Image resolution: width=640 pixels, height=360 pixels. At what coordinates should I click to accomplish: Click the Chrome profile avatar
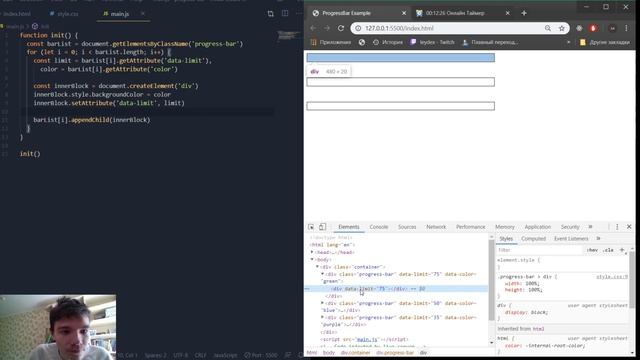point(612,28)
